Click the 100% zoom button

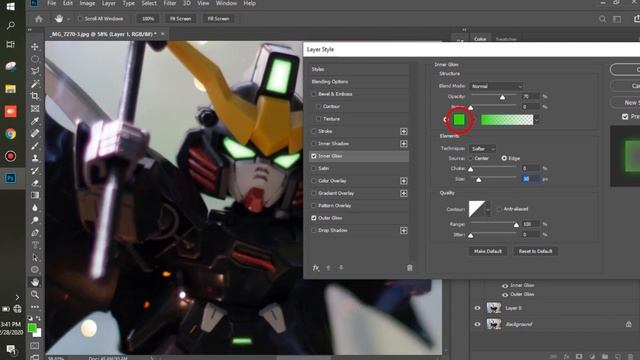(148, 19)
